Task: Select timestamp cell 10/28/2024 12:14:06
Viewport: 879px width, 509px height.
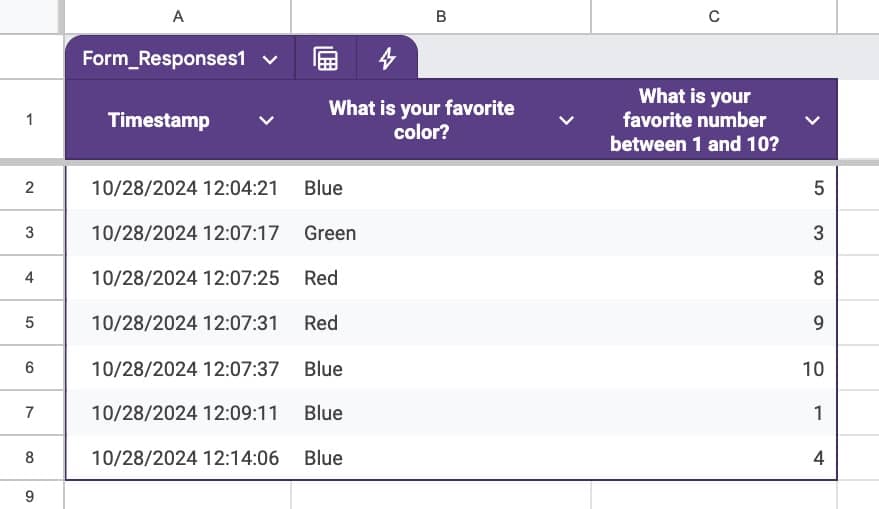Action: coord(184,458)
